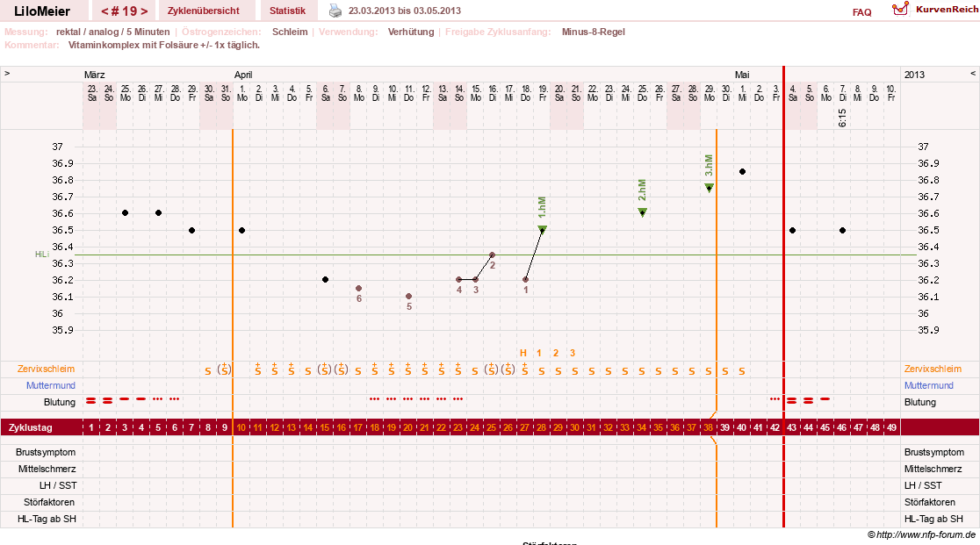Click the printer icon beside the date range
The width and height of the screenshot is (980, 545).
335,11
